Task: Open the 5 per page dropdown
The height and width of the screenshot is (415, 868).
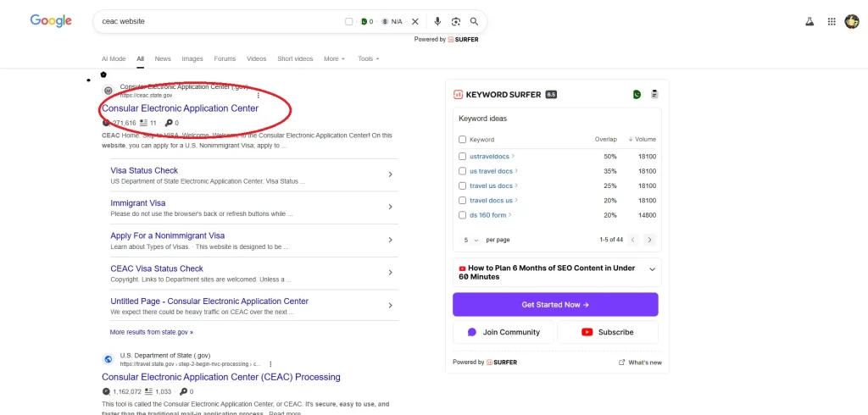Action: click(471, 241)
